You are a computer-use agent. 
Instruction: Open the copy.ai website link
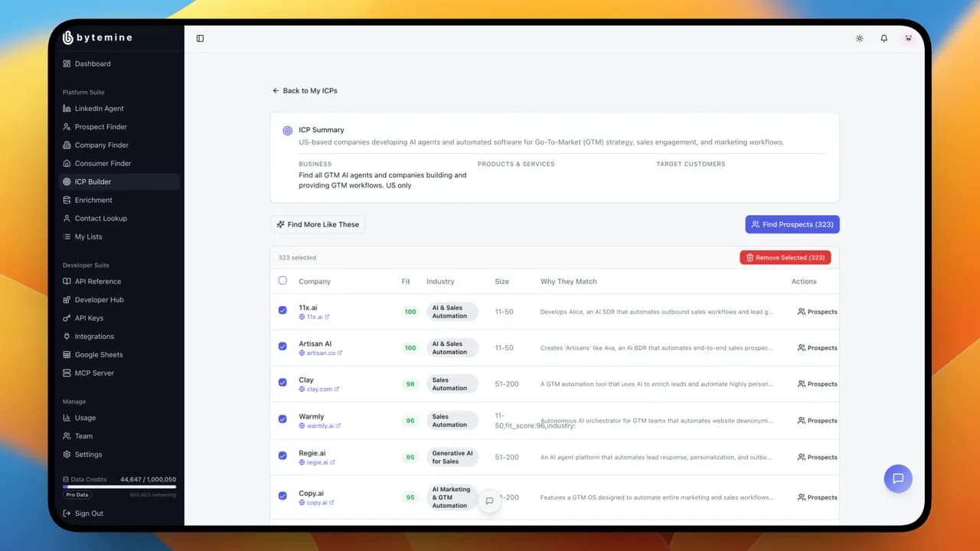click(x=316, y=503)
